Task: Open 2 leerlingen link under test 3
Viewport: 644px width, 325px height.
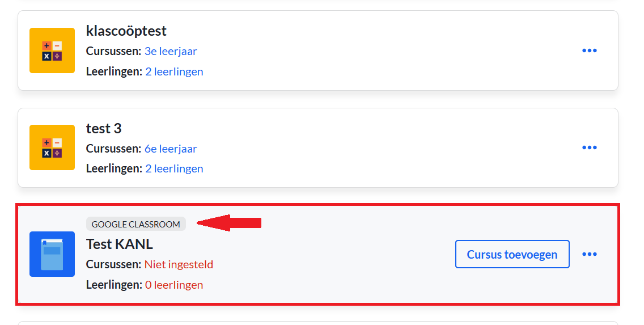Action: coord(174,168)
